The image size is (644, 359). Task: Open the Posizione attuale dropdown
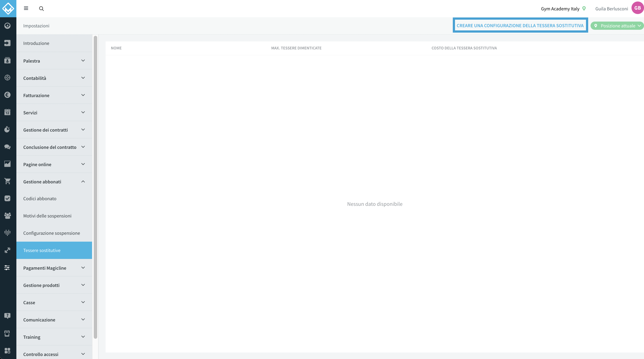click(x=617, y=26)
